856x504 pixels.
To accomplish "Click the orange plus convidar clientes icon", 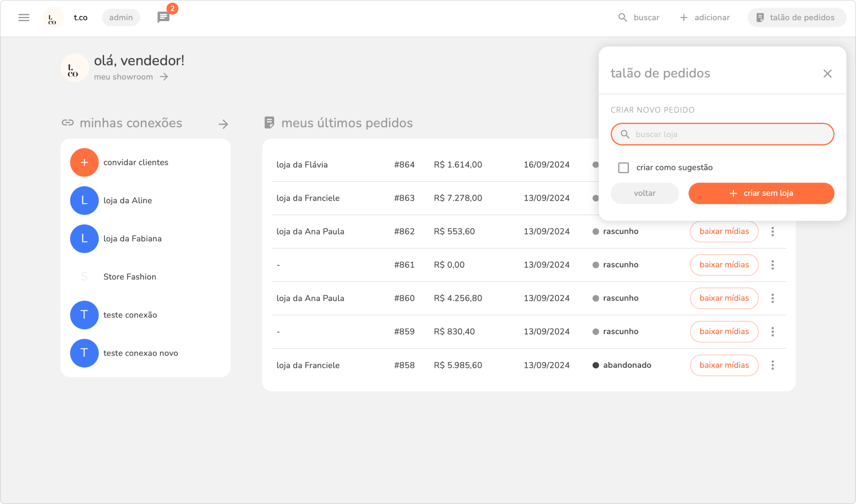I will tap(84, 163).
